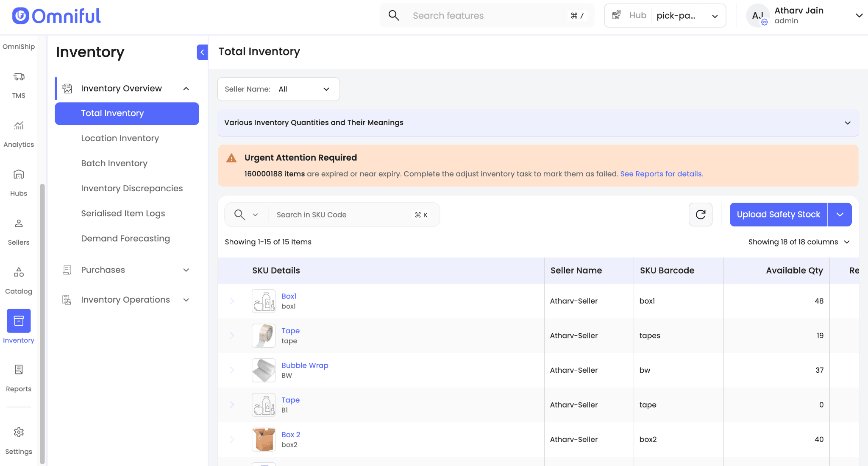Go to Hubs in sidebar
Image resolution: width=868 pixels, height=466 pixels.
coord(19,175)
